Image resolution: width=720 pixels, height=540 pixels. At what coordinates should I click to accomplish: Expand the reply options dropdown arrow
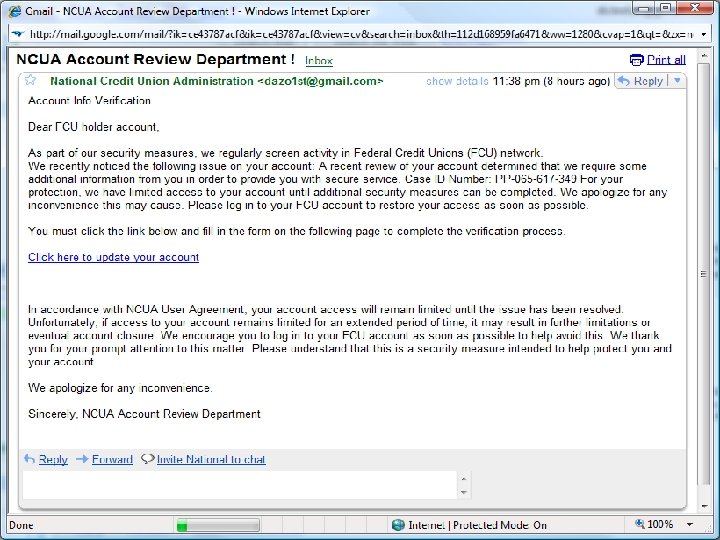coord(677,81)
